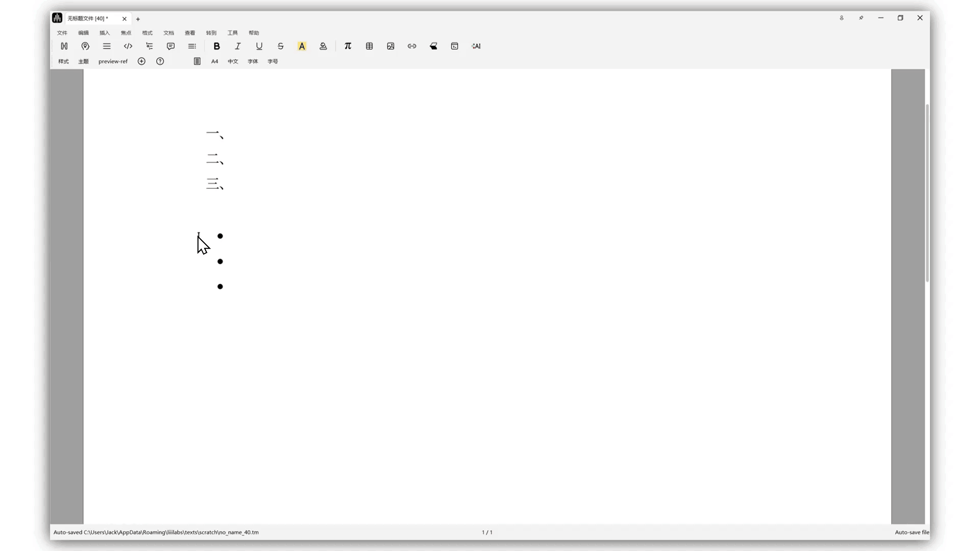Screen dimensions: 980x551
Task: Open the A4 page size dropdown
Action: tap(214, 61)
